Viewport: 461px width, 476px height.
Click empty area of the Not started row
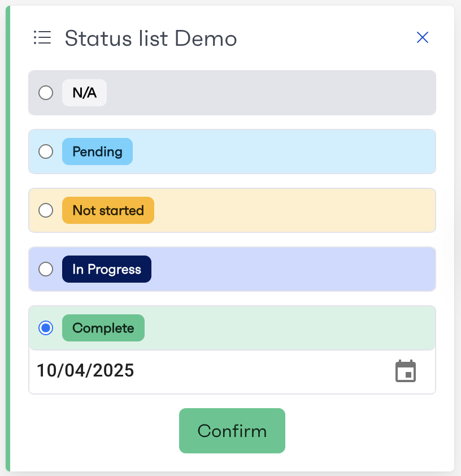click(x=294, y=210)
